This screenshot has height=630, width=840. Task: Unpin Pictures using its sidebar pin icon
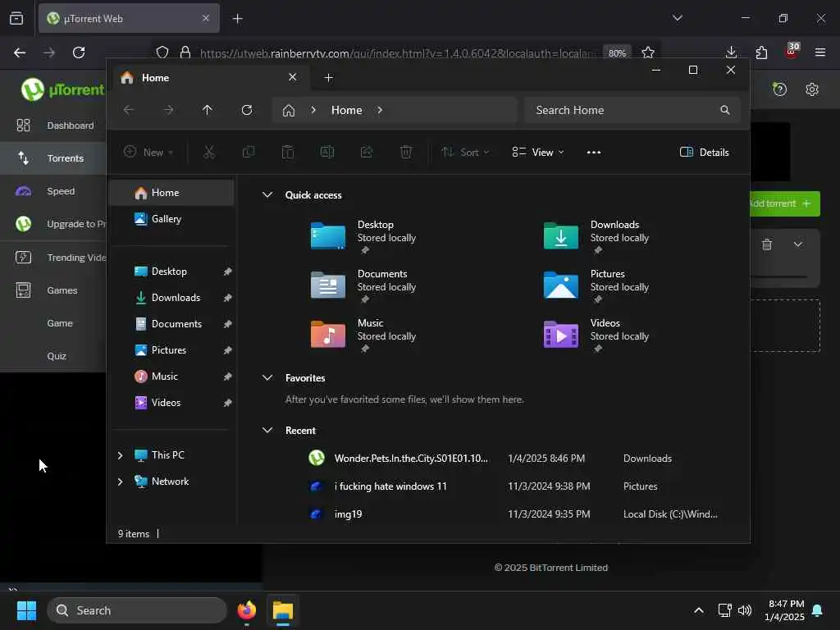click(x=228, y=350)
